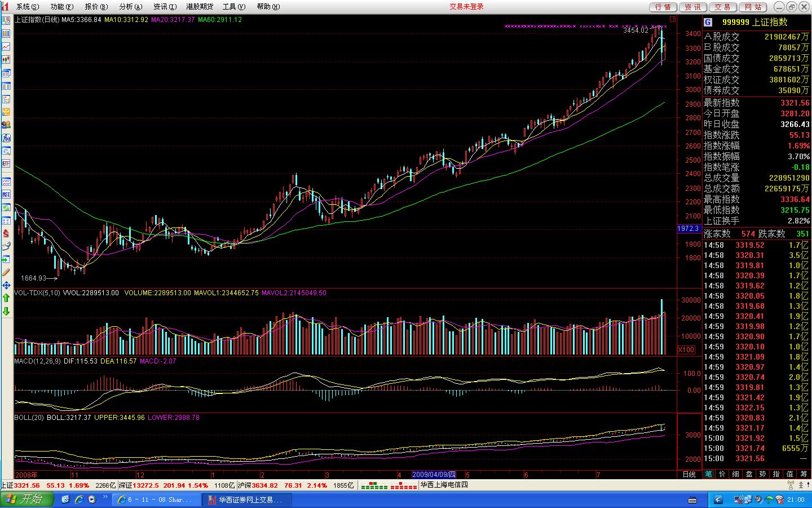Image resolution: width=812 pixels, height=508 pixels.
Task: Open the f(x) formula icon
Action: point(6,138)
